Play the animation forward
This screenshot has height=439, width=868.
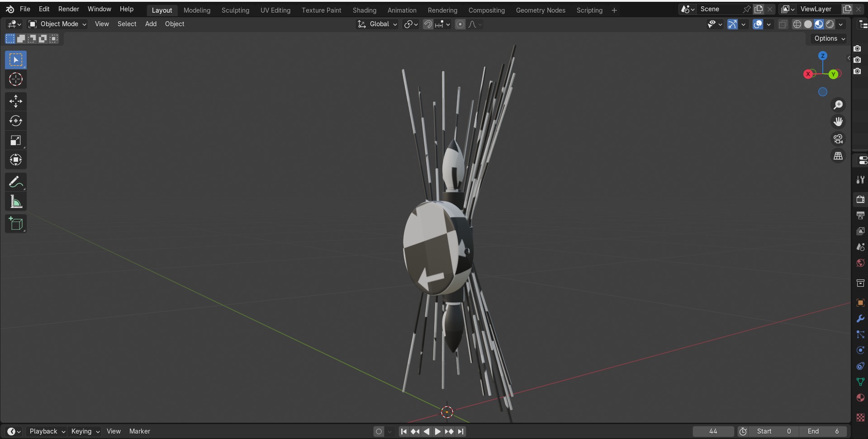click(x=437, y=431)
